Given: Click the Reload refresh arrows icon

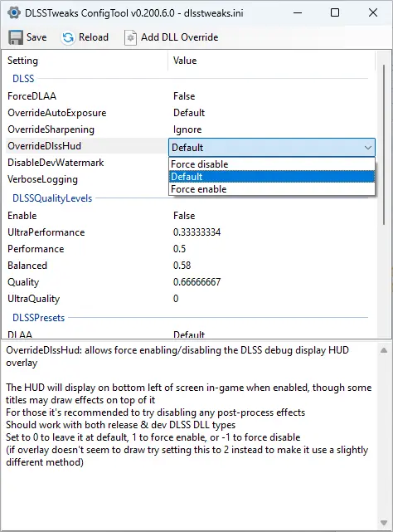Looking at the screenshot, I should point(68,37).
